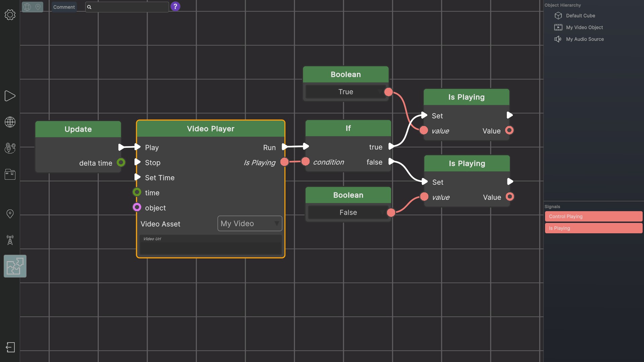The image size is (644, 362).
Task: Click the Control Playing signal entry
Action: (593, 216)
